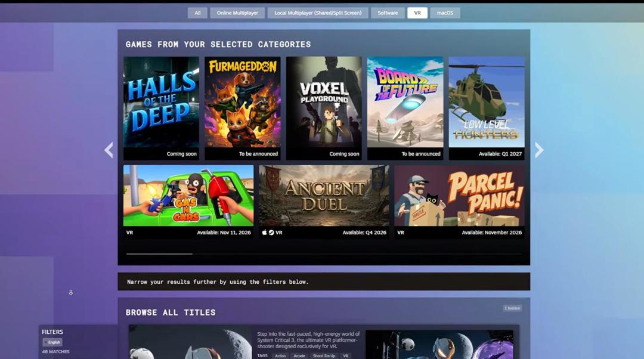Advance carousel with the right arrow

[539, 150]
